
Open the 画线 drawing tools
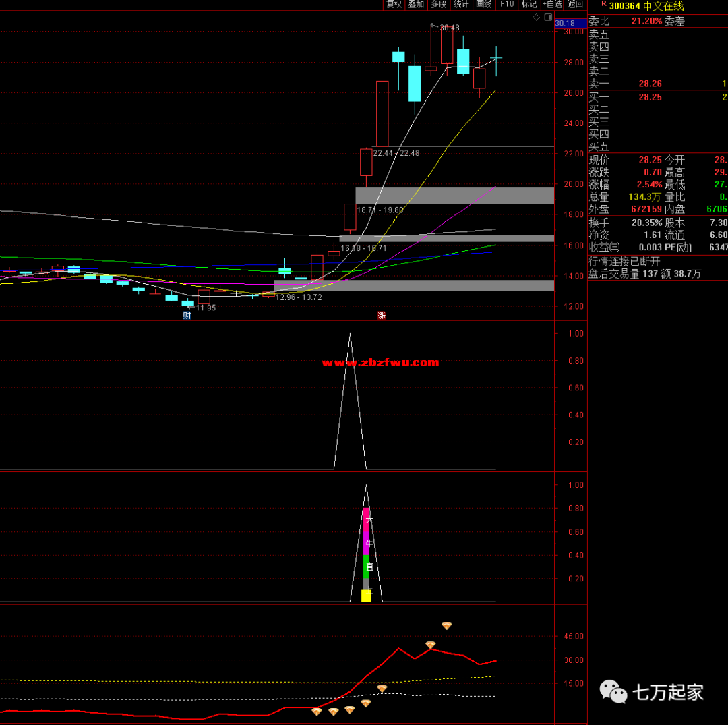483,5
